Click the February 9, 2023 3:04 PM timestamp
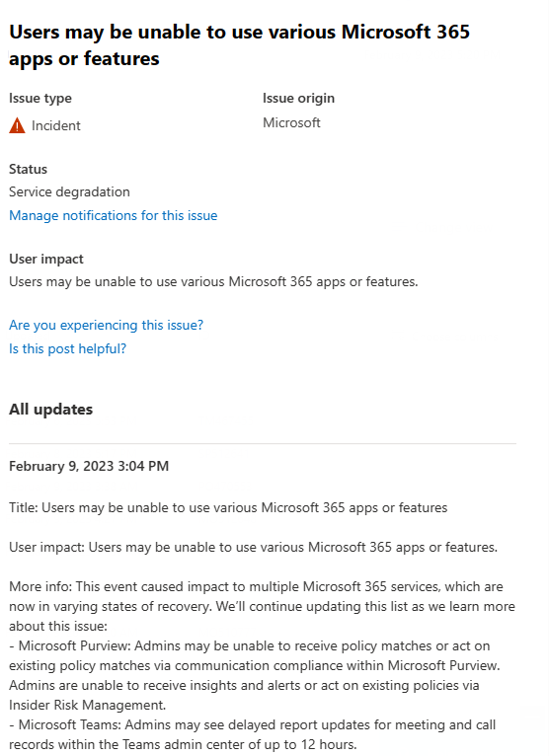 tap(89, 466)
